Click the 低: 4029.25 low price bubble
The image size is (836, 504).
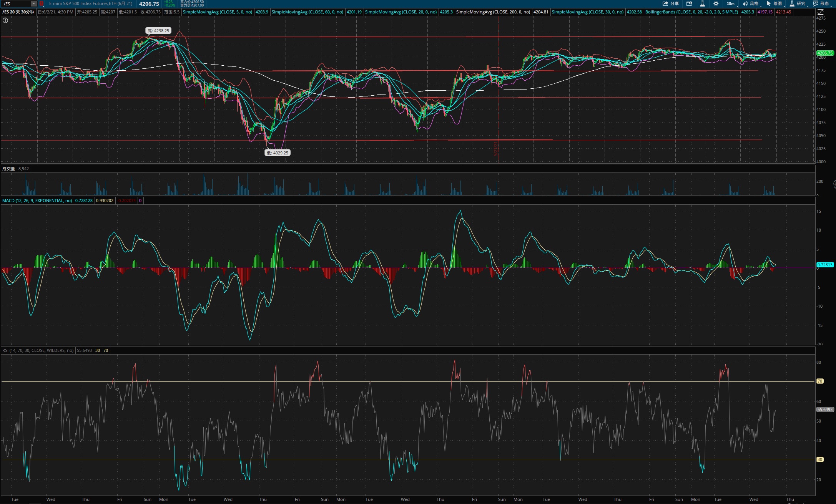[x=277, y=153]
